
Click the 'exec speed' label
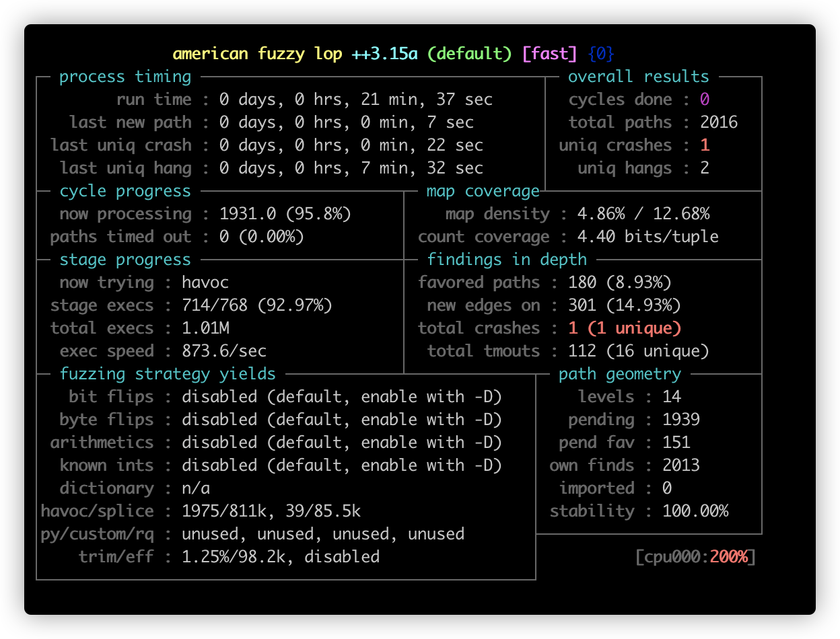click(x=106, y=351)
